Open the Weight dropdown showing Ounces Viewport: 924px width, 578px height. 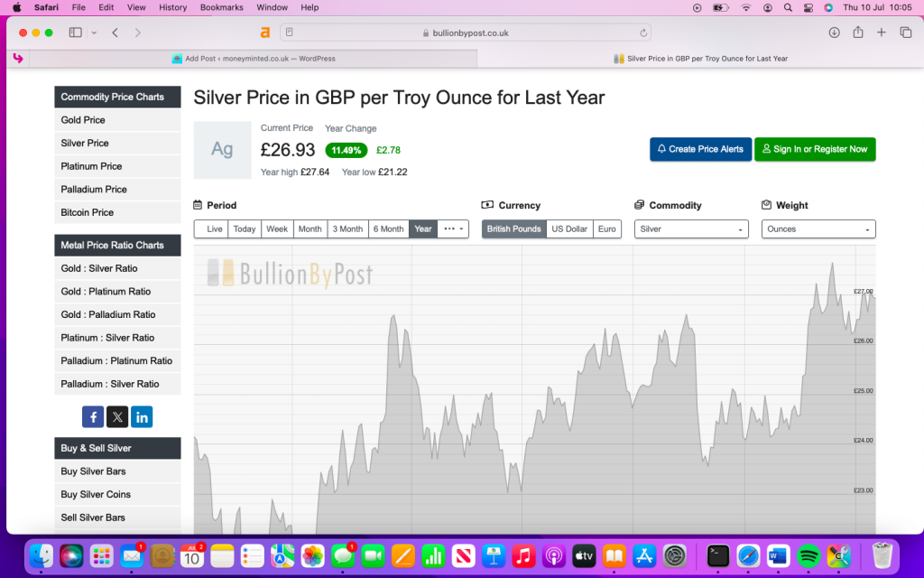tap(818, 229)
